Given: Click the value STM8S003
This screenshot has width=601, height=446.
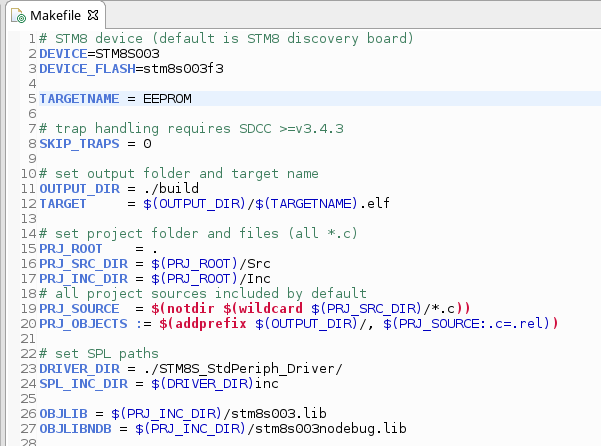Looking at the screenshot, I should pyautogui.click(x=127, y=54).
